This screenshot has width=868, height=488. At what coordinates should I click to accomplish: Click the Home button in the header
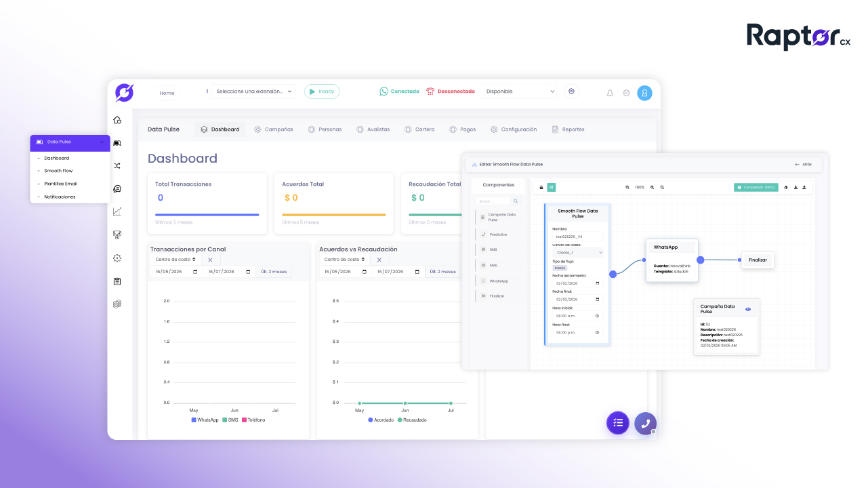tap(167, 93)
